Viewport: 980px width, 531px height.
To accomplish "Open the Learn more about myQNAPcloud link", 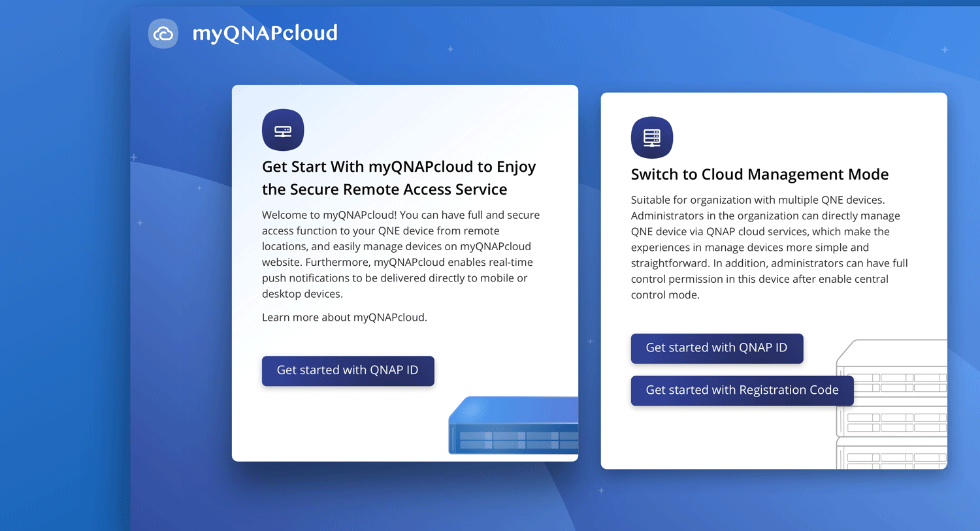I will 344,317.
